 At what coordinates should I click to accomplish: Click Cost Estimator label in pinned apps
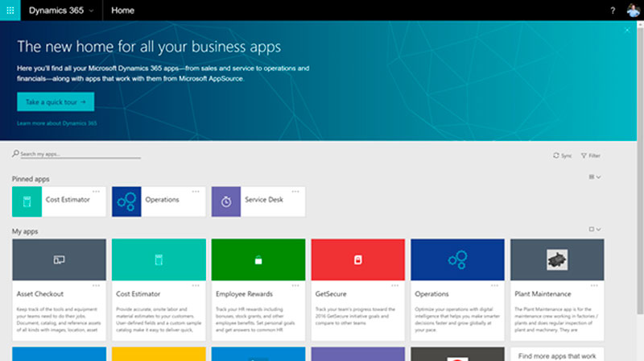tap(68, 199)
